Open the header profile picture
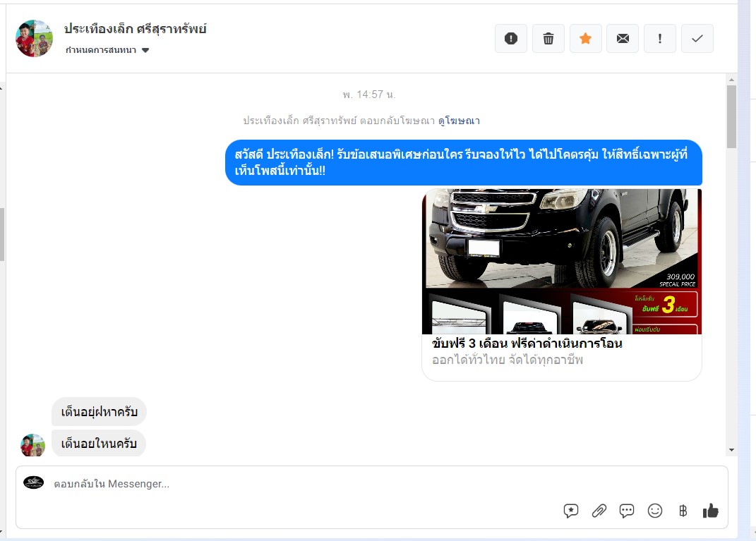The height and width of the screenshot is (541, 756). [x=34, y=39]
